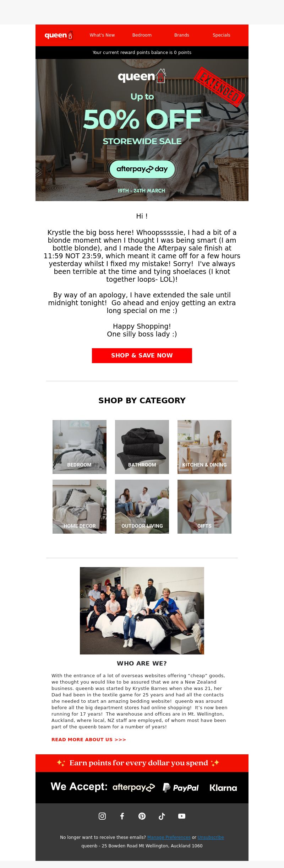The width and height of the screenshot is (284, 868).
Task: Open the YouTube icon in footer
Action: pos(182,816)
